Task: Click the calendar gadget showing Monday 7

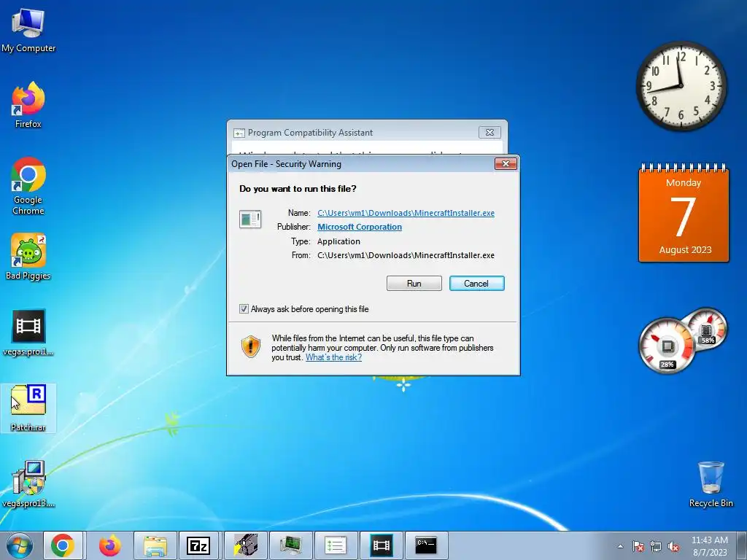Action: [684, 213]
